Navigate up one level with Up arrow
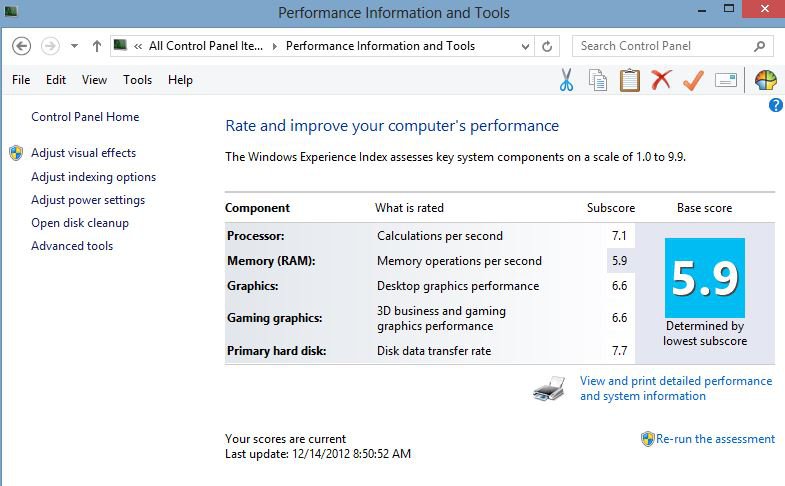This screenshot has height=486, width=785. pyautogui.click(x=97, y=46)
